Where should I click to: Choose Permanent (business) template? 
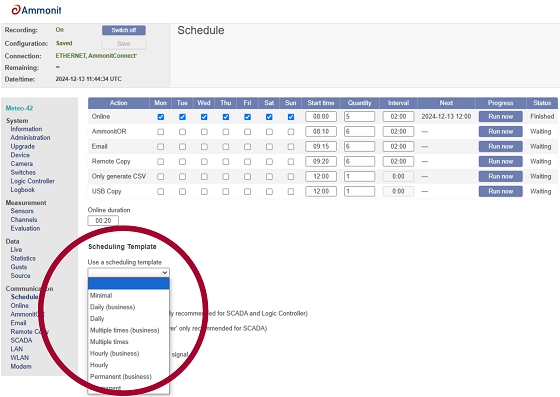(x=129, y=377)
